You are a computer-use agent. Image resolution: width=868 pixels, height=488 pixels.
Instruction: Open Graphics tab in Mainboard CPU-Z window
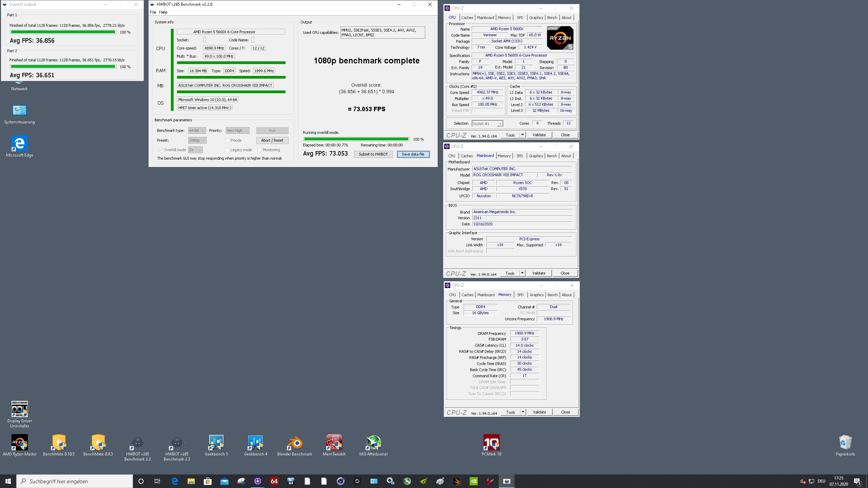(x=536, y=156)
